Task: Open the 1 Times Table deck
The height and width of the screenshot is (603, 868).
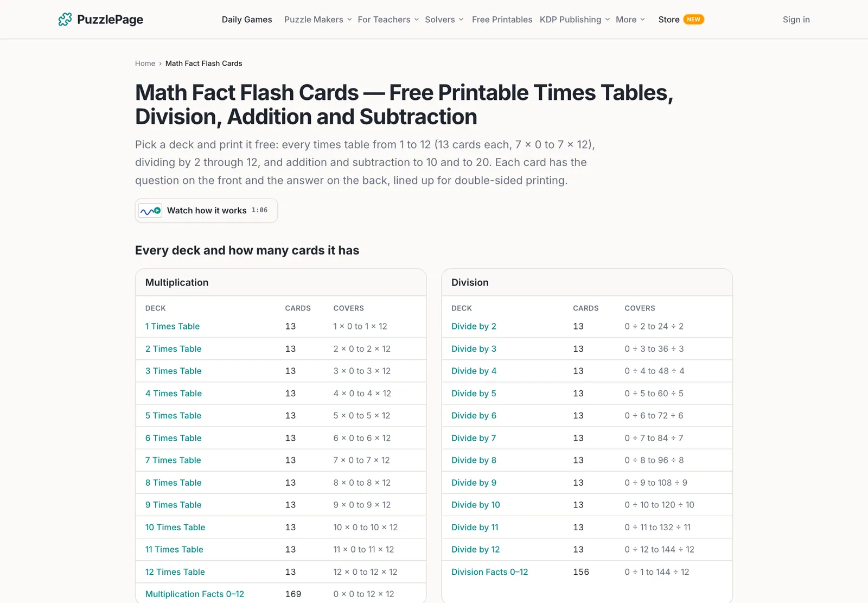Action: [173, 326]
